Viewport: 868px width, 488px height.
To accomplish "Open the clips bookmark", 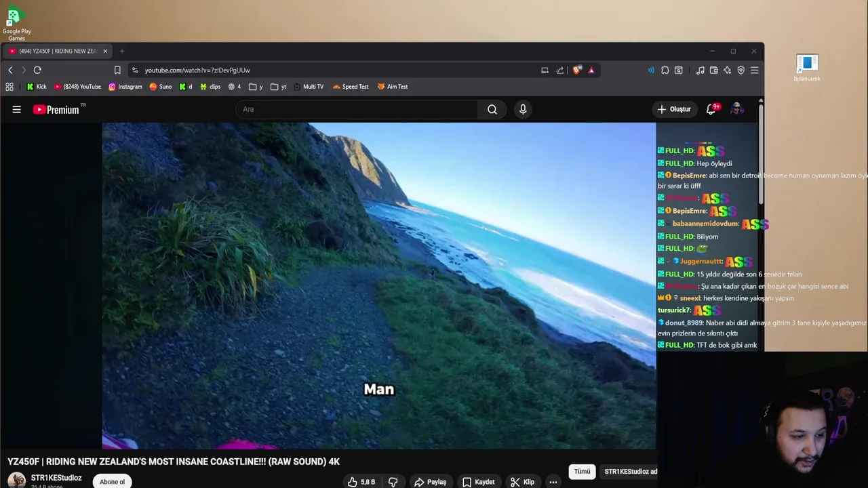I will tap(210, 87).
